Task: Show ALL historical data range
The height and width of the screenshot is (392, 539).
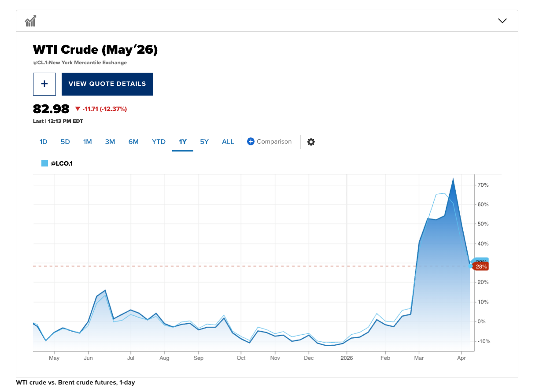Action: coord(228,142)
